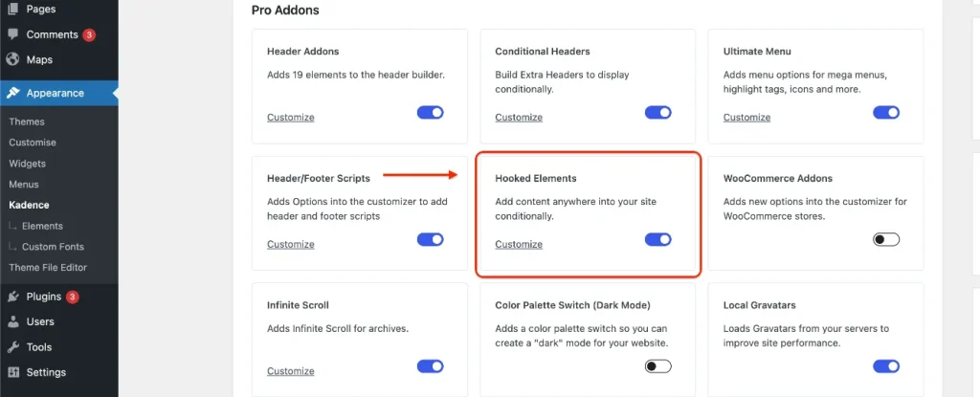
Task: Click Customize link under Ultimate Menu
Action: tap(746, 118)
